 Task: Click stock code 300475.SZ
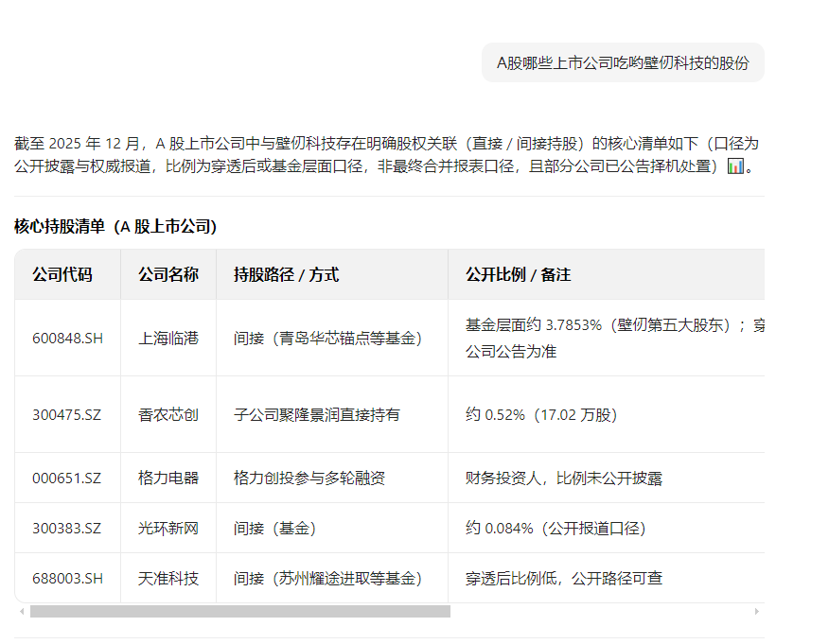(x=66, y=415)
